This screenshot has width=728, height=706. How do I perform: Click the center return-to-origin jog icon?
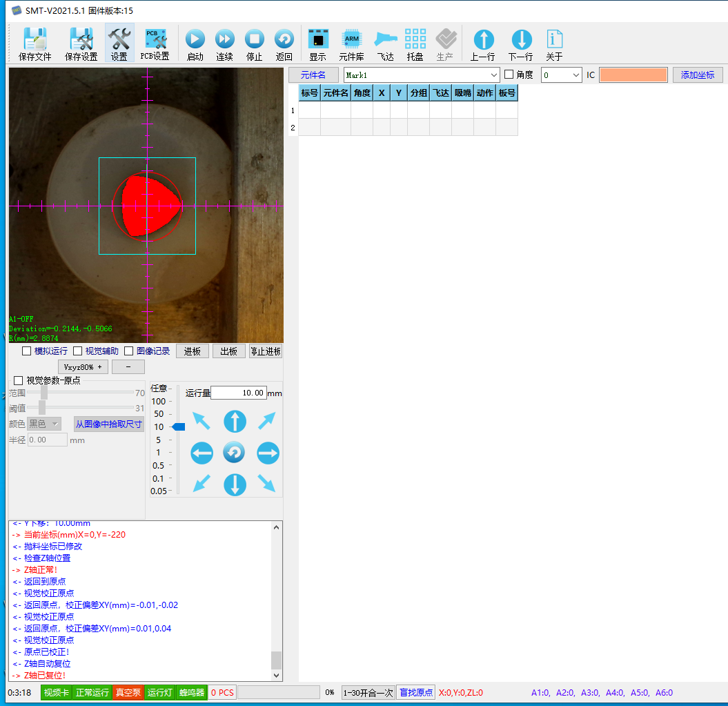coord(234,453)
